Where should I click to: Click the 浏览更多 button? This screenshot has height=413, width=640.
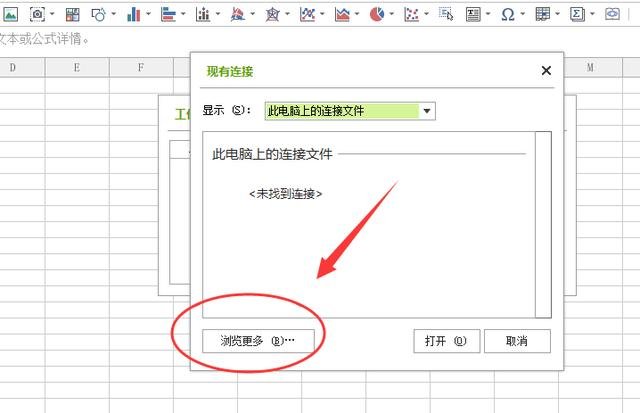[258, 341]
